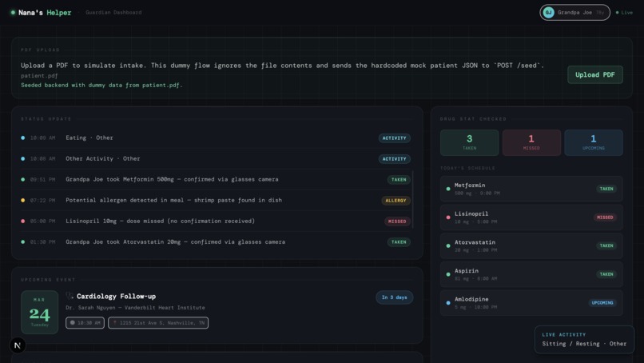
Task: Click the Lisinopril 10mg dose missed entry
Action: pos(216,221)
